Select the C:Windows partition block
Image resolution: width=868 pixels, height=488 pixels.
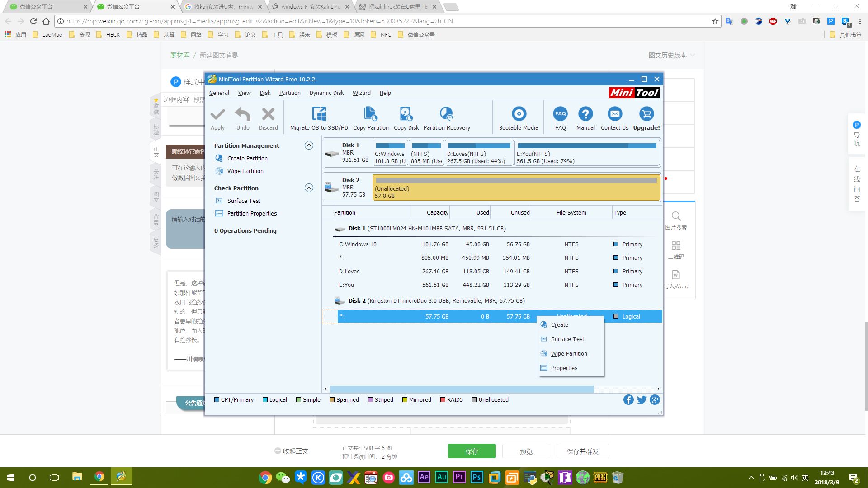click(390, 153)
